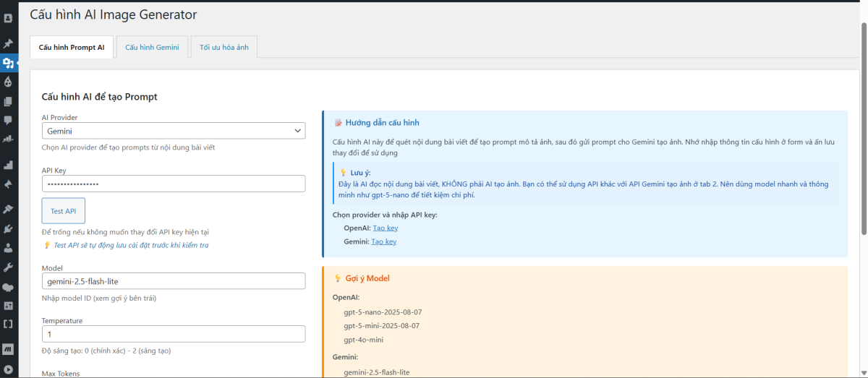Viewport: 868px width, 378px height.
Task: Focus the Model input field
Action: coord(174,281)
